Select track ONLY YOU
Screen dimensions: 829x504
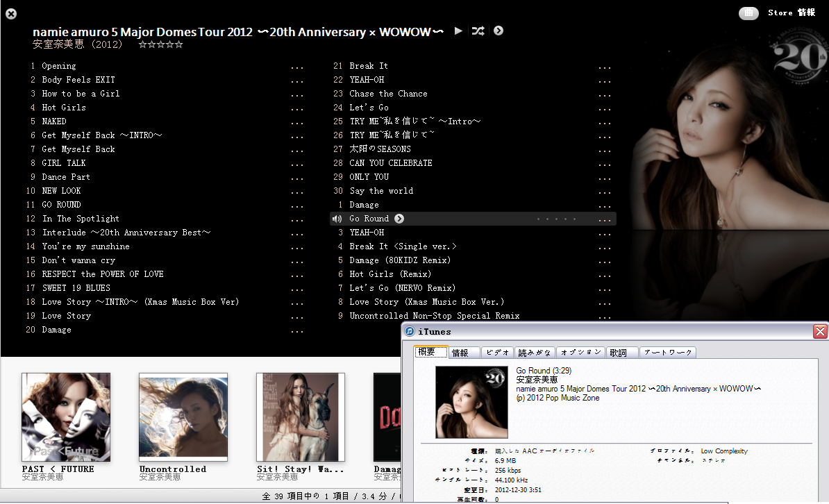tap(369, 177)
